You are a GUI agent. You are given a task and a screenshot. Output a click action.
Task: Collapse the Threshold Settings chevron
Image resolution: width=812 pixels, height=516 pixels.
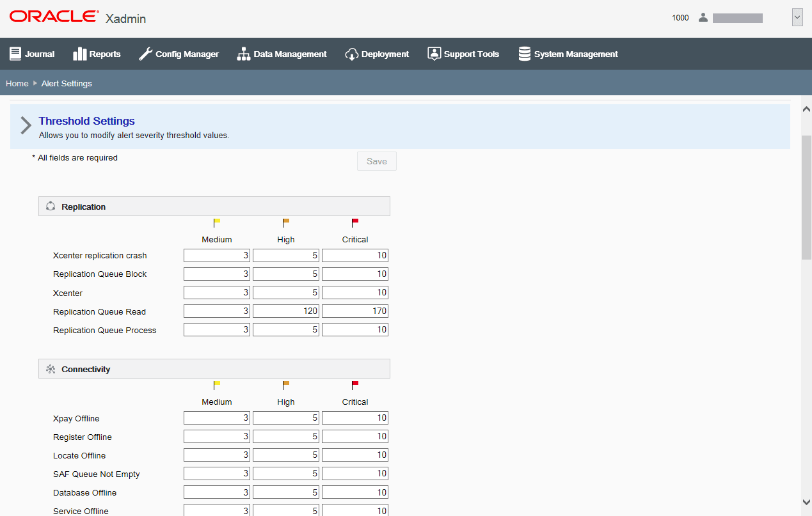coord(26,125)
